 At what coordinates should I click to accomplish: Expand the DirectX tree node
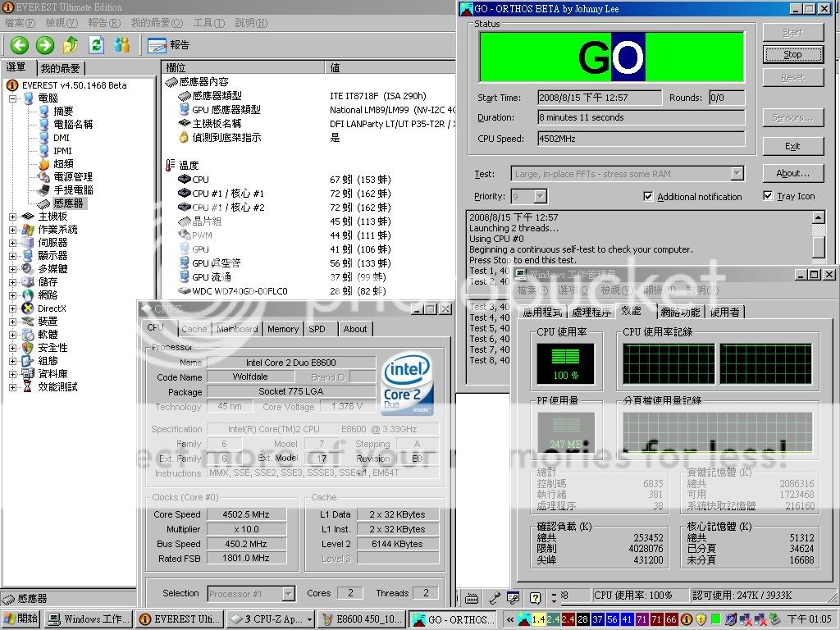click(x=13, y=308)
